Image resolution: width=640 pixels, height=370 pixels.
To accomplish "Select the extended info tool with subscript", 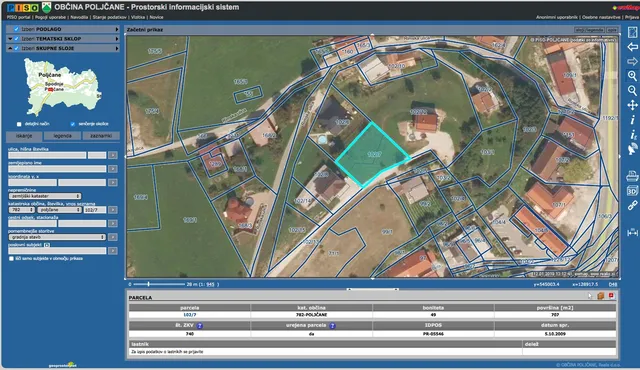I will 633,134.
